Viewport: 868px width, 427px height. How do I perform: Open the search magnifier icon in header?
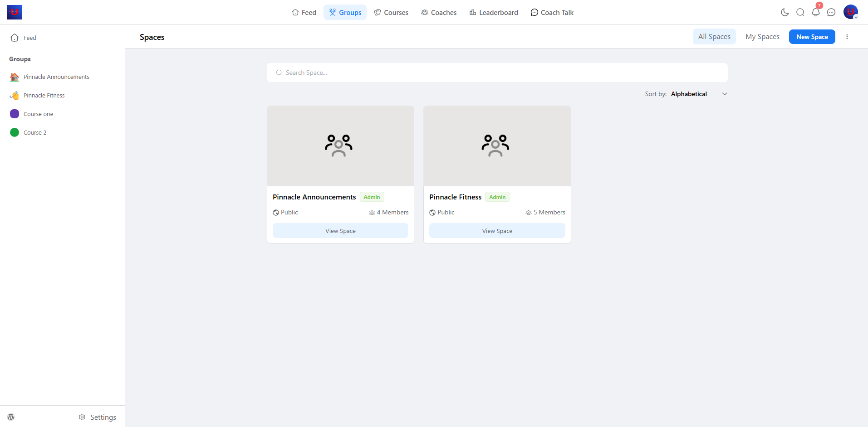point(800,12)
